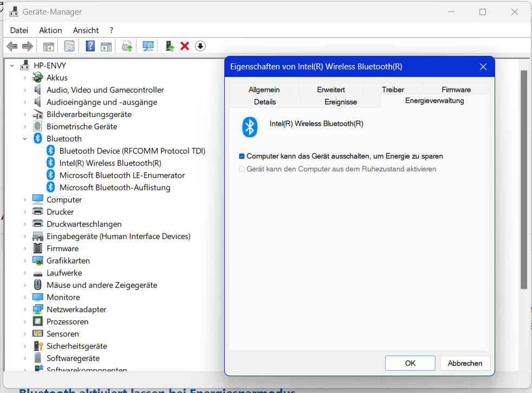
Task: Select Eingabegeräte (Human Interface Devices)
Action: [119, 236]
